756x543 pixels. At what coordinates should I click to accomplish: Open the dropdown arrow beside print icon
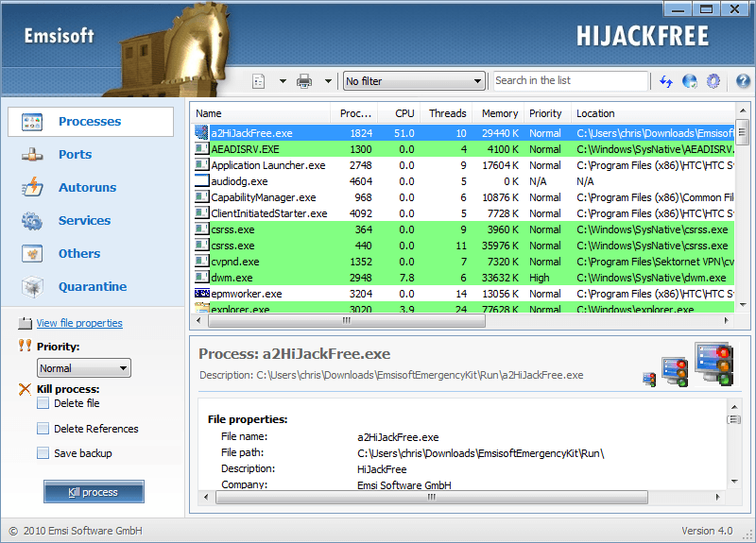[328, 81]
